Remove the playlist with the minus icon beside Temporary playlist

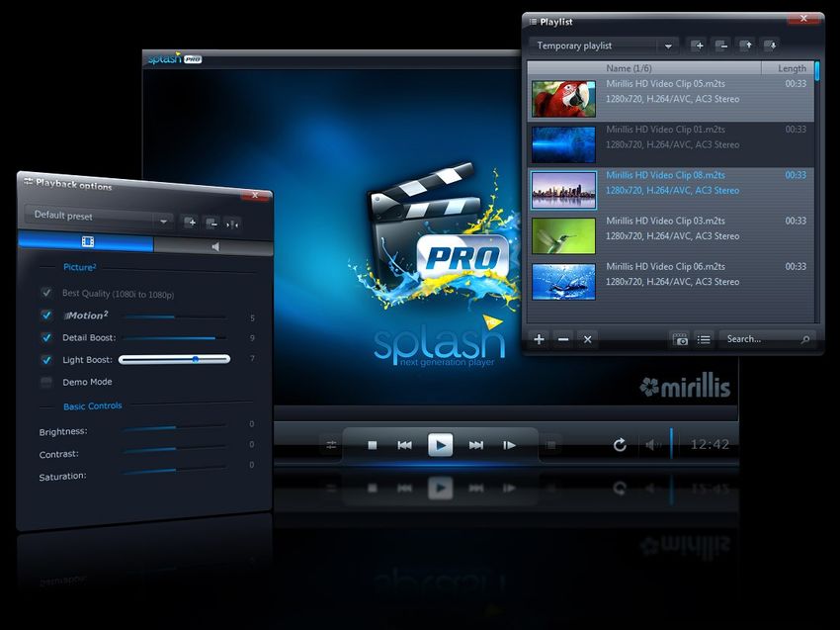pyautogui.click(x=721, y=45)
